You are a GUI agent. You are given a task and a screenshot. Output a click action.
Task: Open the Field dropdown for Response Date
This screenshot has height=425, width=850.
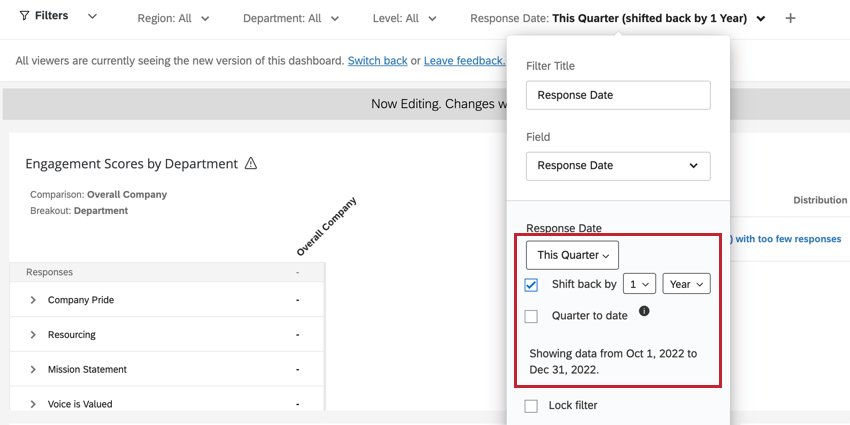(618, 165)
